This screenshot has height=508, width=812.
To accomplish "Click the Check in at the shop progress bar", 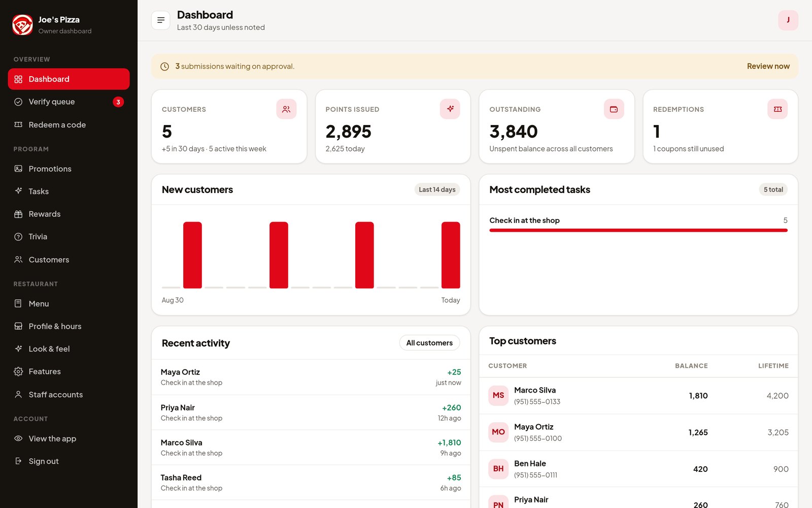I will [x=638, y=230].
